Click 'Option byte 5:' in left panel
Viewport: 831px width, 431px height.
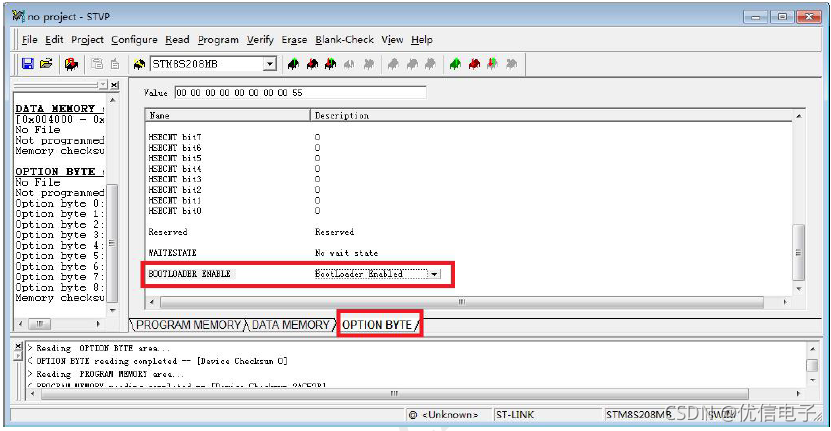[x=59, y=256]
